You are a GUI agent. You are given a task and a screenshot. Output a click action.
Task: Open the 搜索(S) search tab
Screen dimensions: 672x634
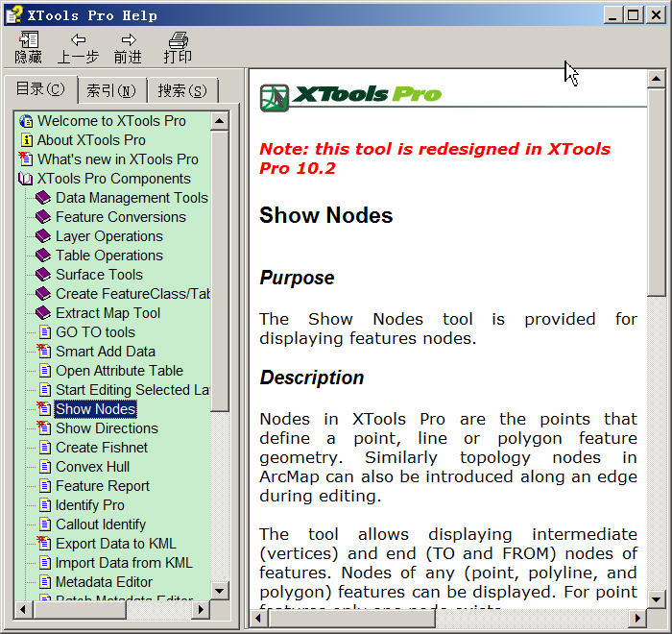(182, 90)
